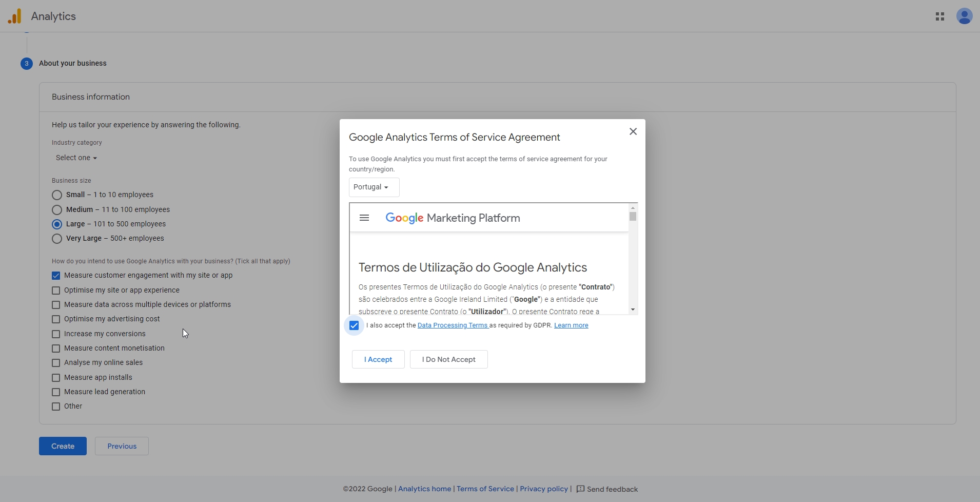Click the Business information panel header
The height and width of the screenshot is (502, 980).
tap(498, 97)
